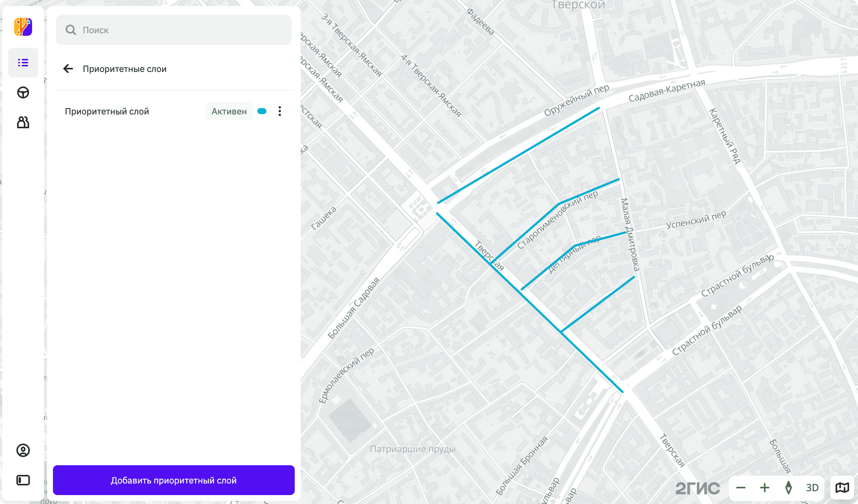Screen dimensions: 858x504
Task: Zoom in the map with plus button
Action: click(x=765, y=488)
